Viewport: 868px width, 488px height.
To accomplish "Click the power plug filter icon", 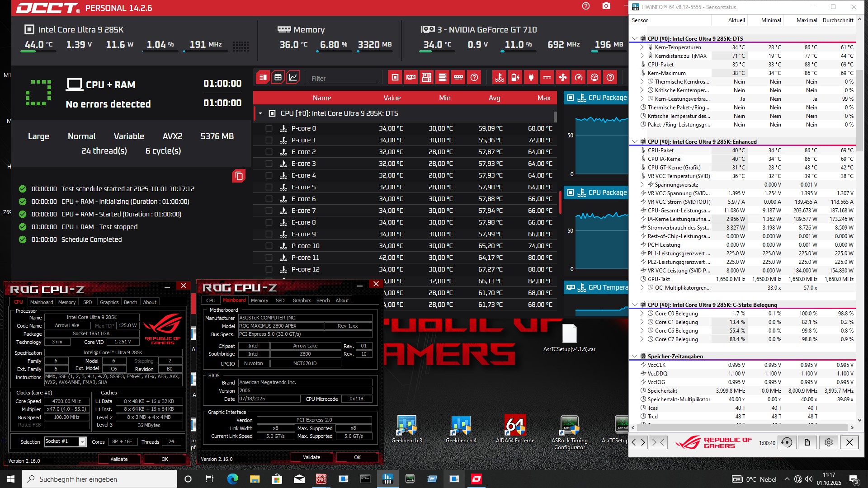I will pyautogui.click(x=531, y=77).
